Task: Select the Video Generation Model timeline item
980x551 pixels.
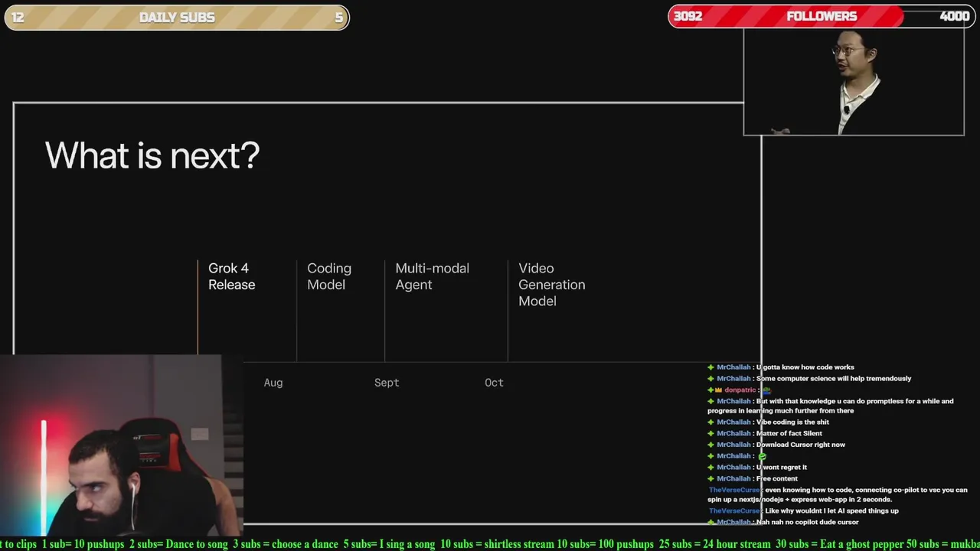Action: [551, 285]
